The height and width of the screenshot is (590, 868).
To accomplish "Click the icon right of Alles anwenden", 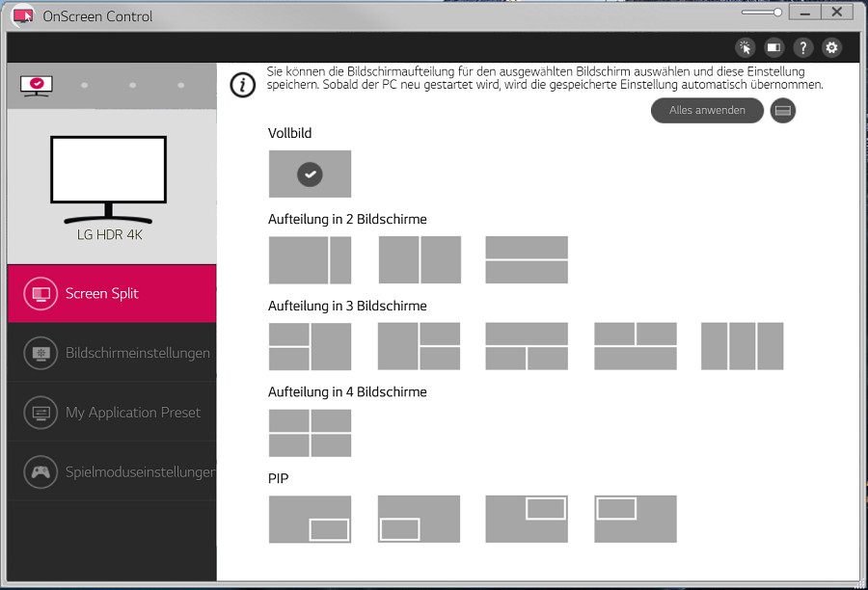I will click(783, 111).
